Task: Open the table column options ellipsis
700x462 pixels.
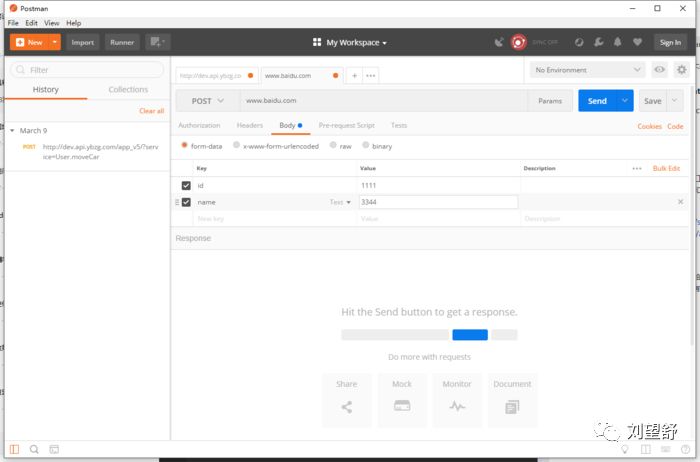Action: (637, 168)
